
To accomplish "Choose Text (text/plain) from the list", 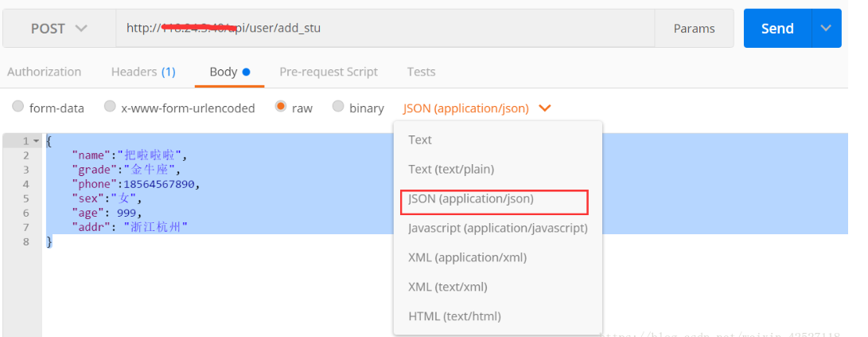I will click(x=451, y=169).
